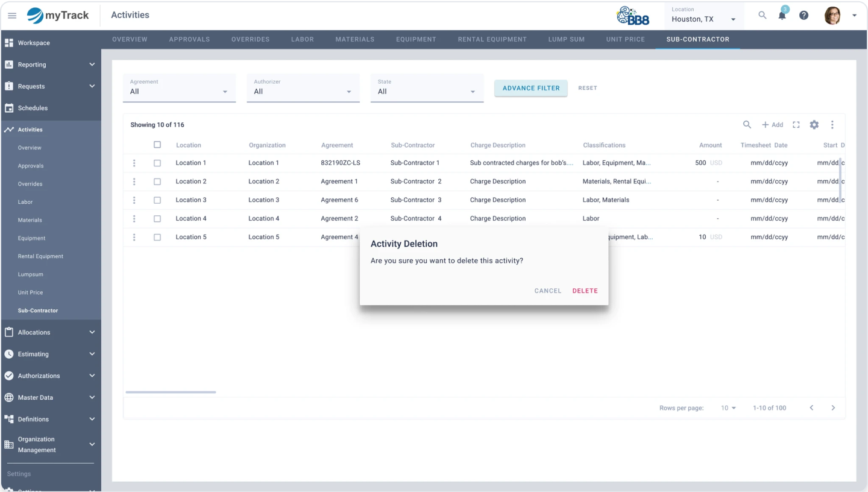Open row actions menu for Location 1

pos(134,163)
